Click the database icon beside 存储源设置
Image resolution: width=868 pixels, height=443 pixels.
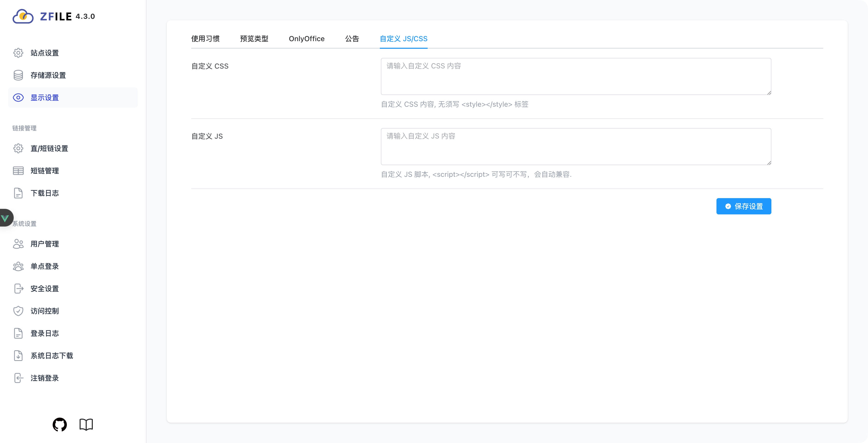[x=18, y=75]
